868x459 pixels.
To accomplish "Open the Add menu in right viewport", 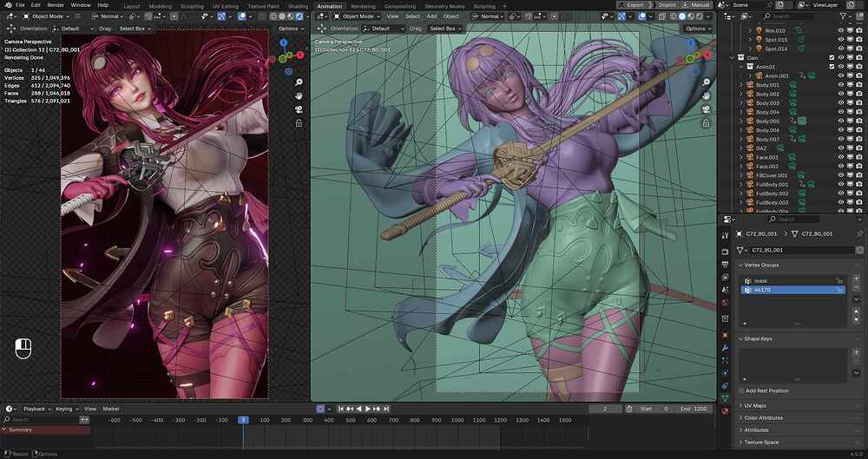I will pos(431,16).
